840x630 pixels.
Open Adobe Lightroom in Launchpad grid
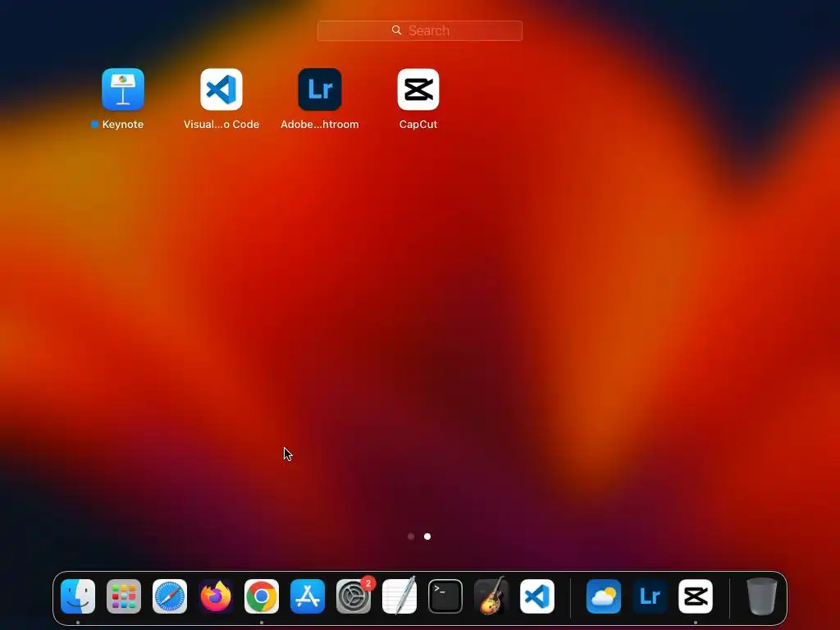click(320, 89)
